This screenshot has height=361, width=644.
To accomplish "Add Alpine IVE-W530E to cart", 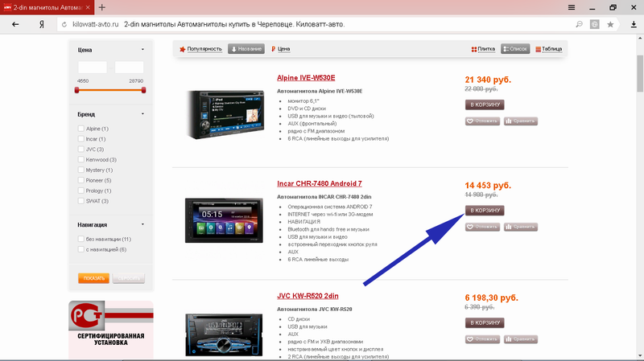I will 485,105.
